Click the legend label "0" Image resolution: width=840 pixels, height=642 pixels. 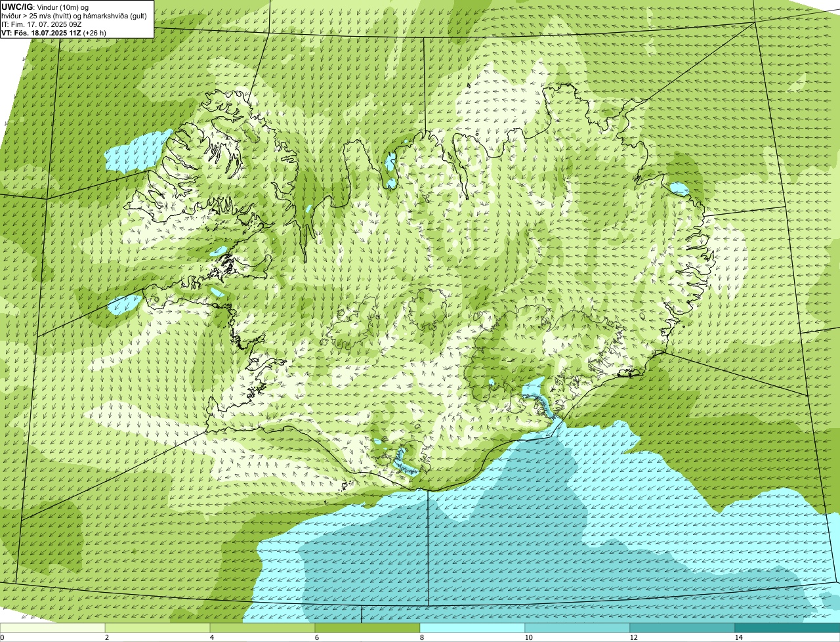[x=2, y=637]
